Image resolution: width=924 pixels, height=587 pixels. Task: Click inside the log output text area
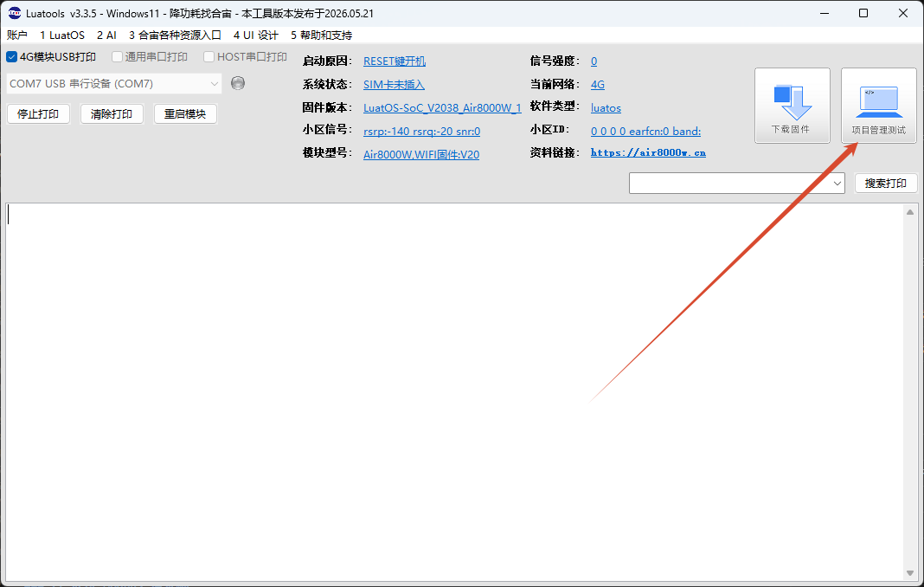[x=454, y=392]
